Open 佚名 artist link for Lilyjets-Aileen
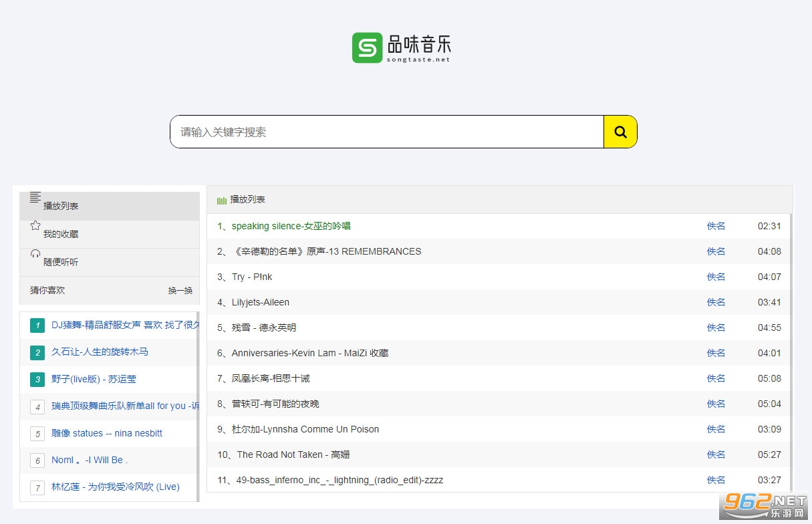Screen dimensions: 812x524 point(716,302)
